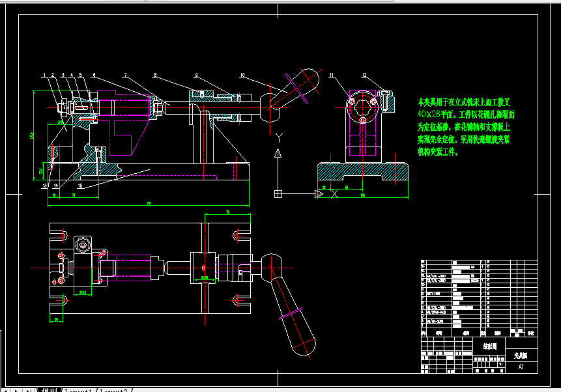Image resolution: width=561 pixels, height=392 pixels.
Task: Click the next layout tab arrow
Action: (16, 390)
